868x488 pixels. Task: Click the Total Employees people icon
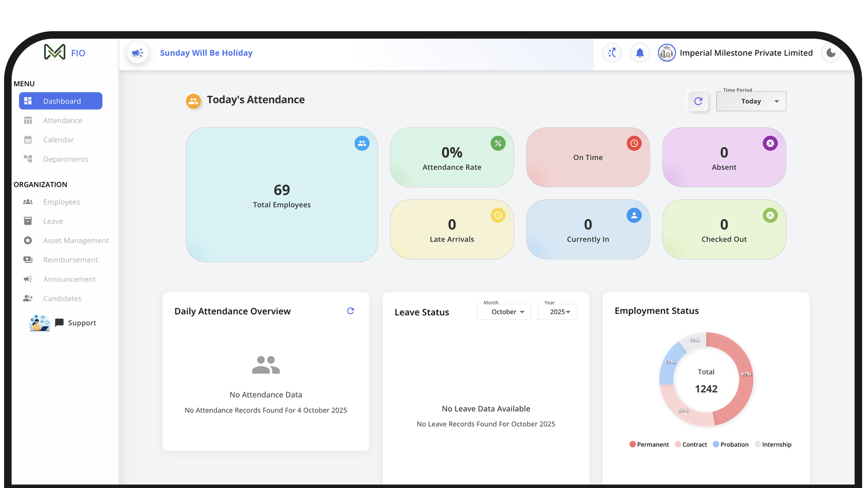(362, 143)
